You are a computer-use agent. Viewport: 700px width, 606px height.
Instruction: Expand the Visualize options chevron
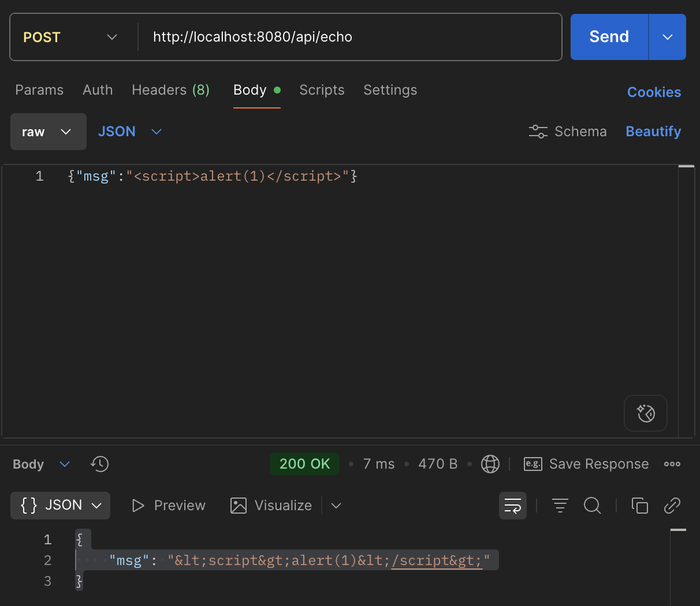[336, 506]
